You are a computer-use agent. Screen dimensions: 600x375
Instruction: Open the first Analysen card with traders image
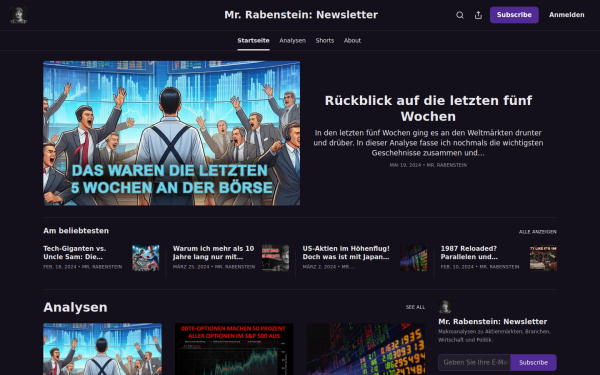tap(103, 349)
